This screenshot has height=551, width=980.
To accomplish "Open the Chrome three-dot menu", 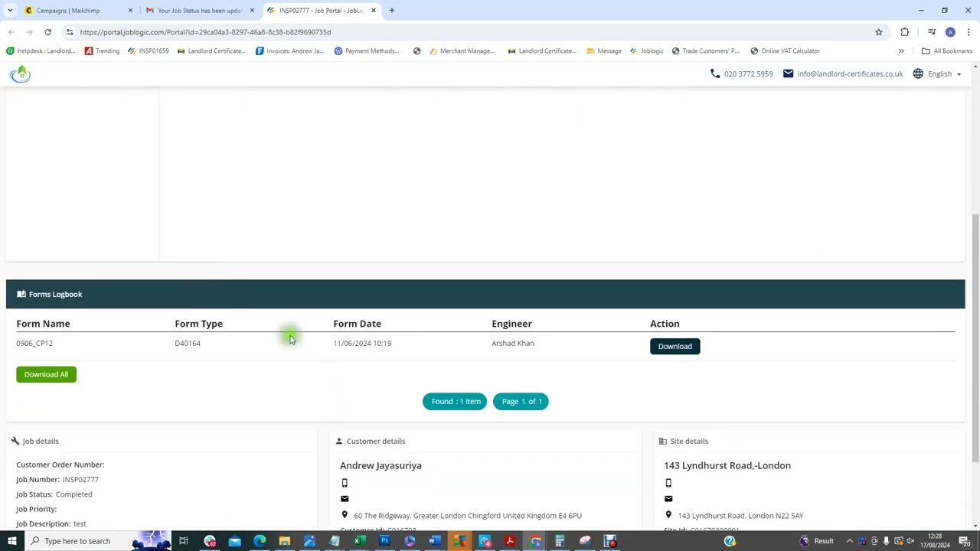I will [x=969, y=32].
